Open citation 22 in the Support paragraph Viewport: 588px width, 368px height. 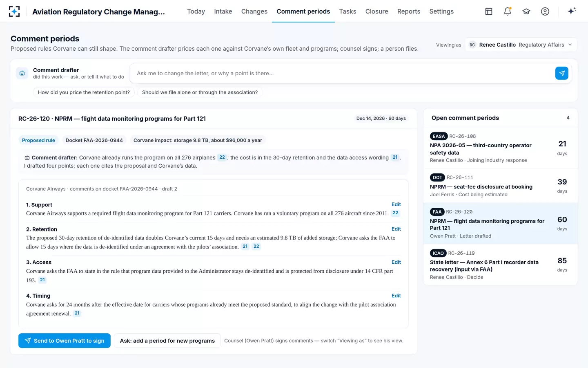395,213
